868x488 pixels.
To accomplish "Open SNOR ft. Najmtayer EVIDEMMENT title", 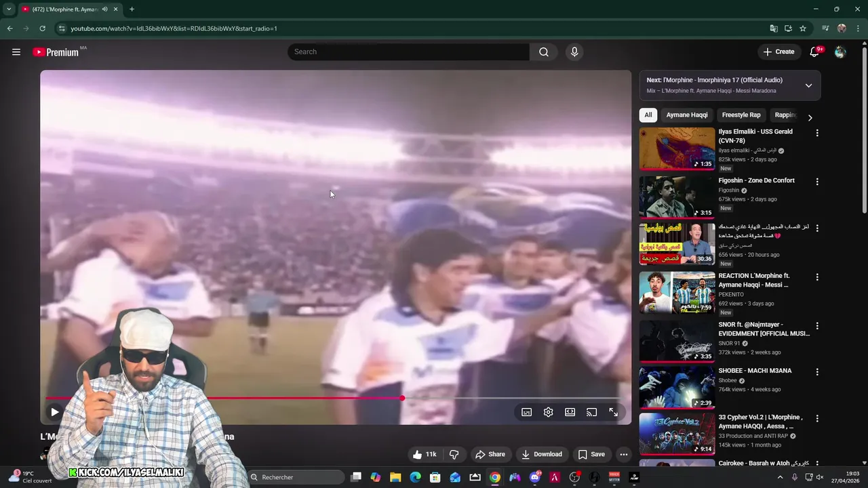I will [764, 329].
